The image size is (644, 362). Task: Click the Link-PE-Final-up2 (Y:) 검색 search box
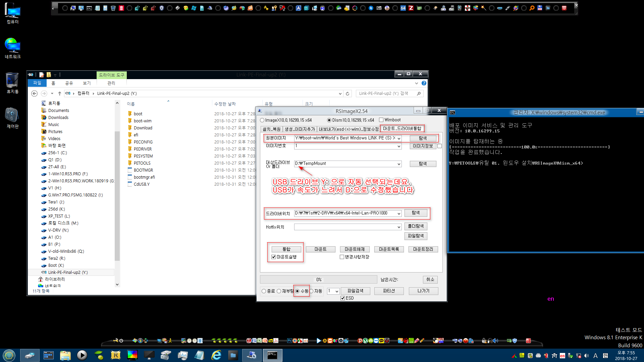[x=390, y=94]
